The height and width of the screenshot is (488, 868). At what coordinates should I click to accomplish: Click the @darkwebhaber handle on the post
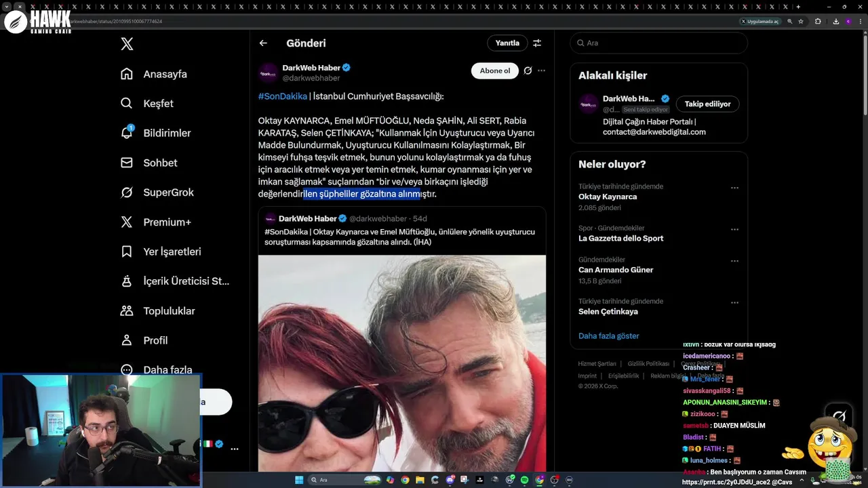click(311, 78)
